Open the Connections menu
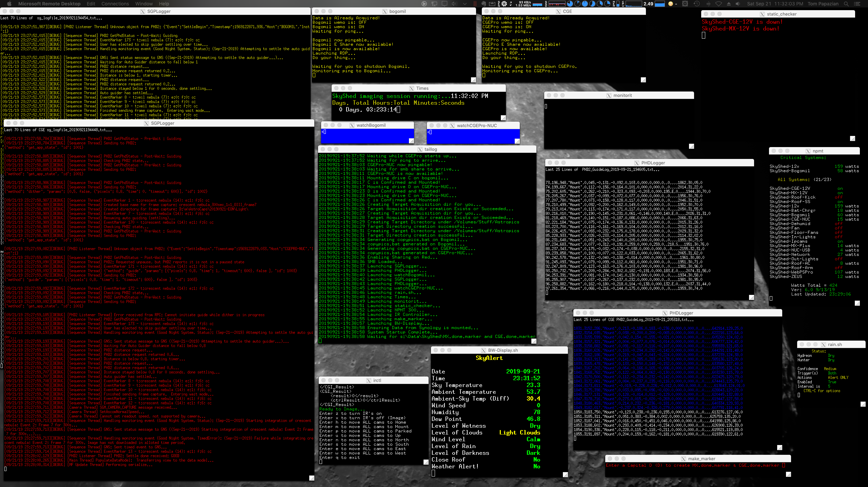The height and width of the screenshot is (487, 868). coord(115,4)
